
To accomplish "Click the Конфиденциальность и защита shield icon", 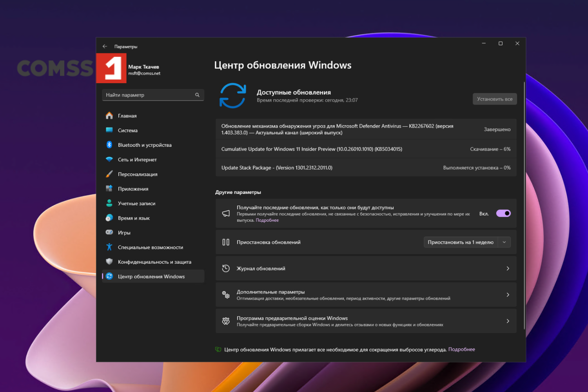I will coord(109,262).
